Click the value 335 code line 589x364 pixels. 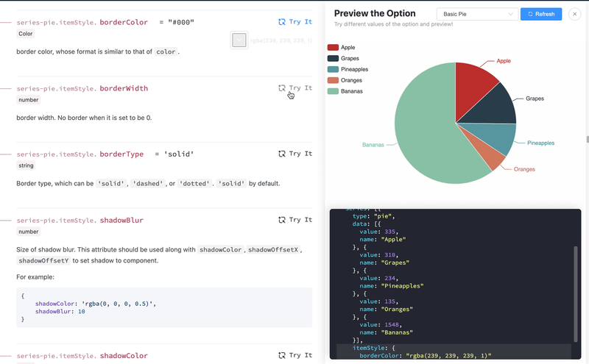pyautogui.click(x=378, y=232)
